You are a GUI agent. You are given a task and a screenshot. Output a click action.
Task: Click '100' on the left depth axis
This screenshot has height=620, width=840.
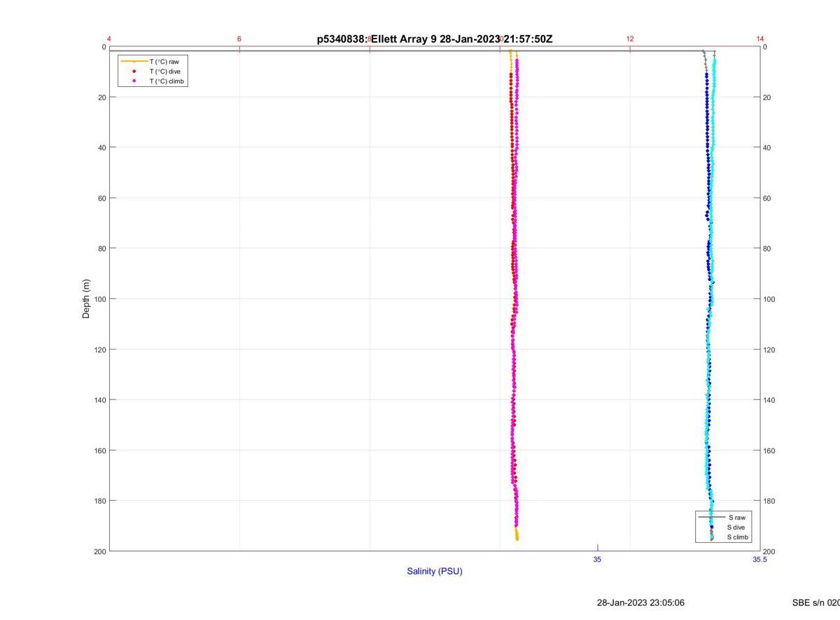[100, 299]
